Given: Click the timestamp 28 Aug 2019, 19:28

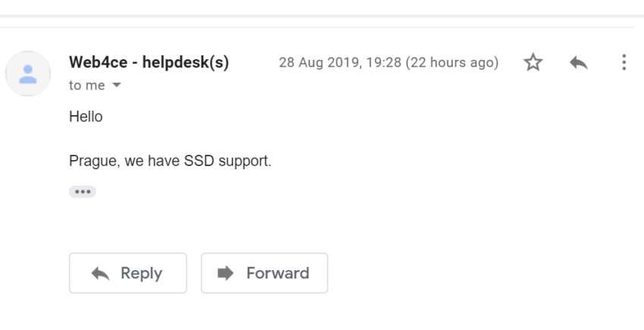Looking at the screenshot, I should point(339,62).
